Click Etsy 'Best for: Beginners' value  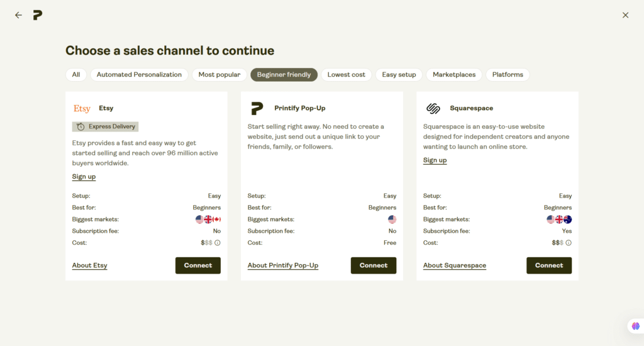[206, 208]
